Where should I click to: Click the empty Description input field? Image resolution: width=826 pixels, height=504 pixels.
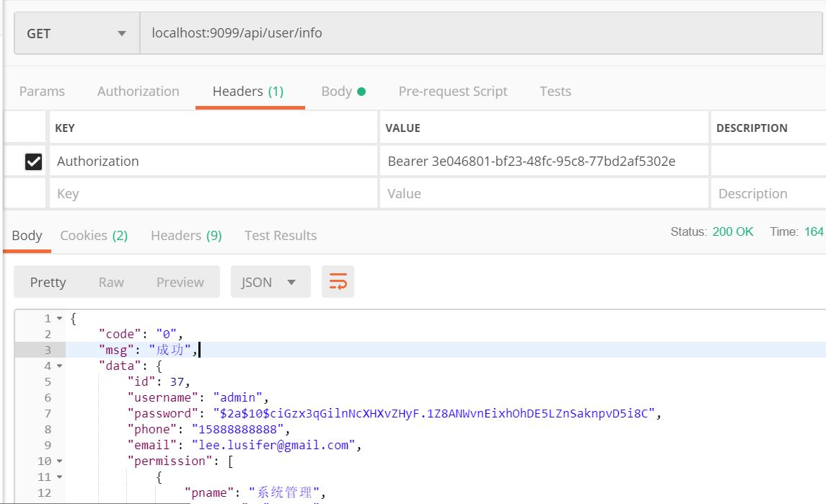[768, 193]
